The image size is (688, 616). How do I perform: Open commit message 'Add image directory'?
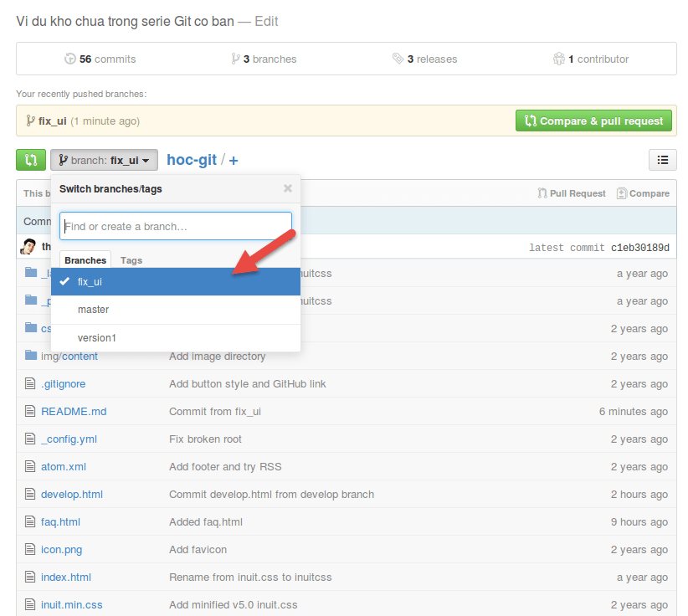[x=217, y=357]
